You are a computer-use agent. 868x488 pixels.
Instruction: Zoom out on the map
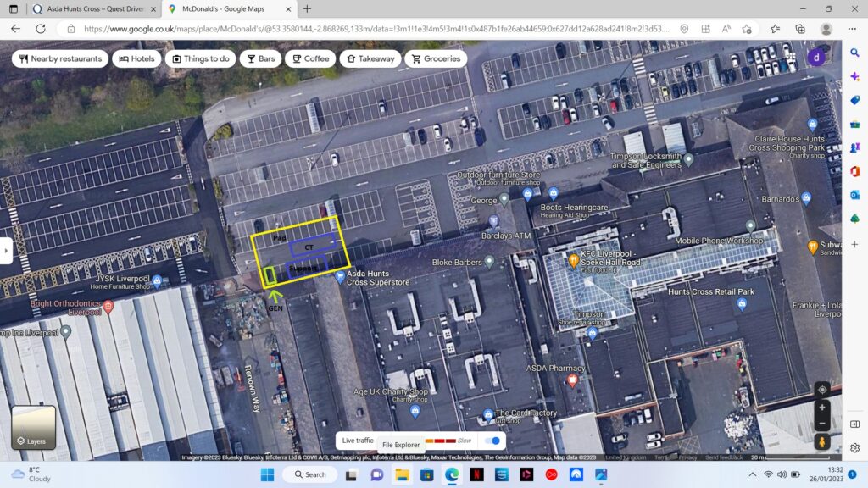[x=821, y=423]
